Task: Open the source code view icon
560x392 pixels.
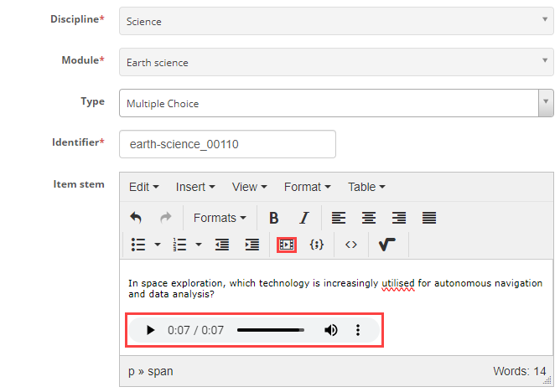Action: coord(351,245)
